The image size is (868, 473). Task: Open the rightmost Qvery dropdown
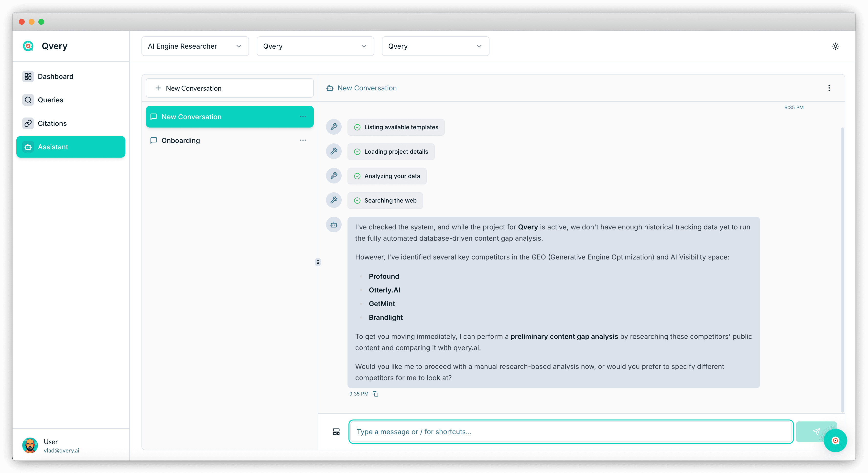point(435,46)
